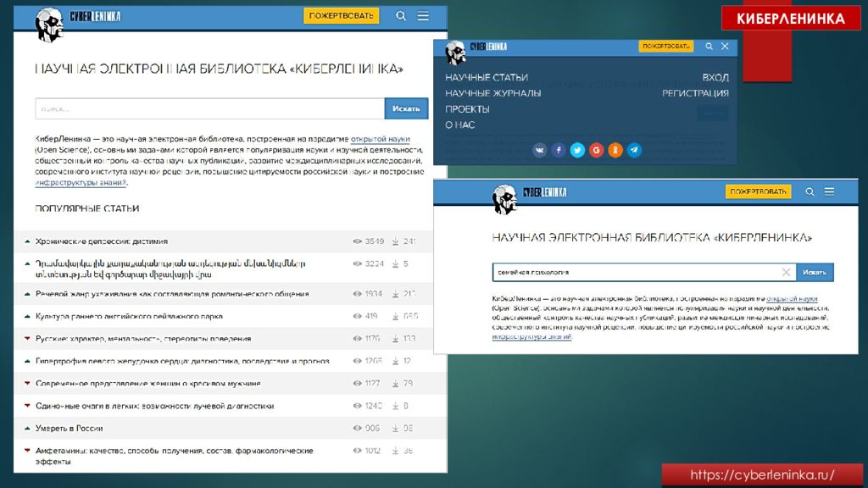Click the down arrow beside 'Современное представление женщин о красивом мужчине'
The height and width of the screenshot is (488, 868).
point(27,384)
